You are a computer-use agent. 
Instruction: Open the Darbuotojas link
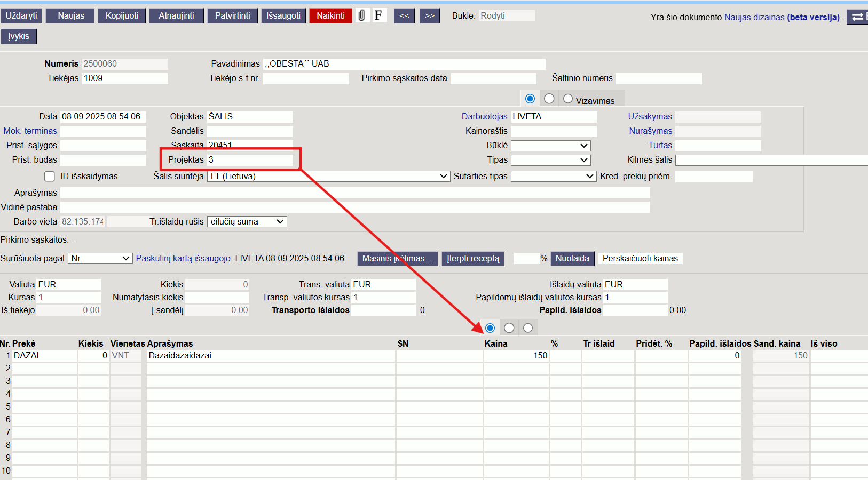tap(485, 116)
